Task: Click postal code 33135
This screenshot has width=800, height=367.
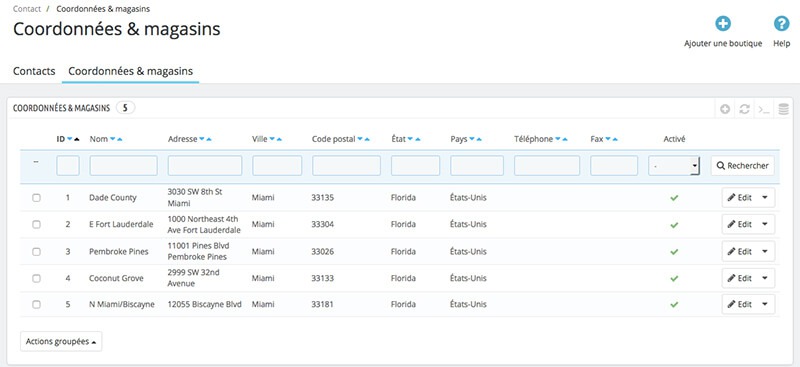Action: click(322, 198)
